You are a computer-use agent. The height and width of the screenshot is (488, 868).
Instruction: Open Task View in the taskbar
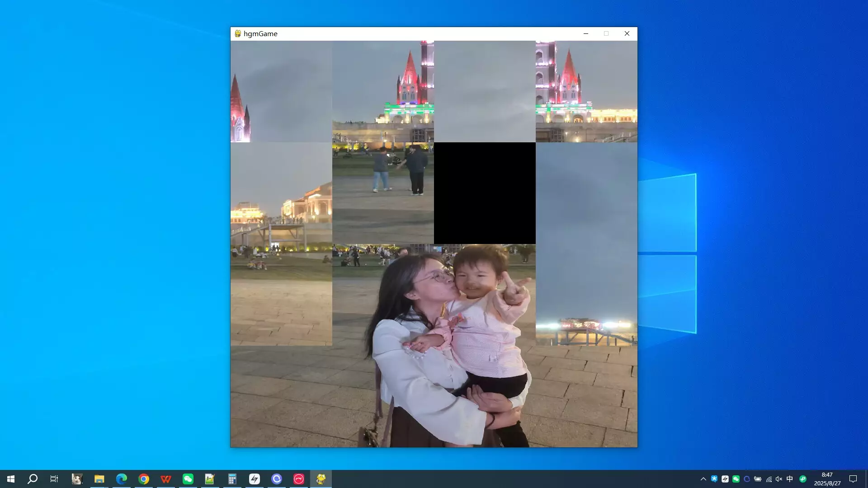click(x=54, y=479)
